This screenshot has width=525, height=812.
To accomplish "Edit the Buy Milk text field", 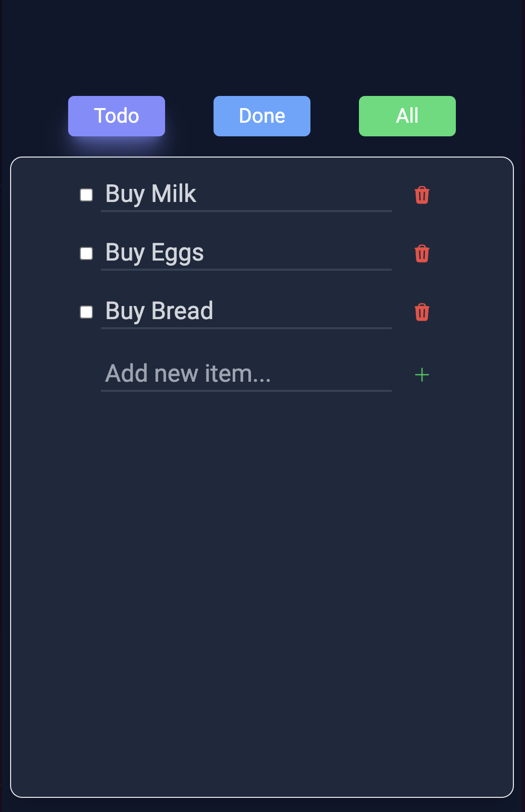I will [x=246, y=194].
